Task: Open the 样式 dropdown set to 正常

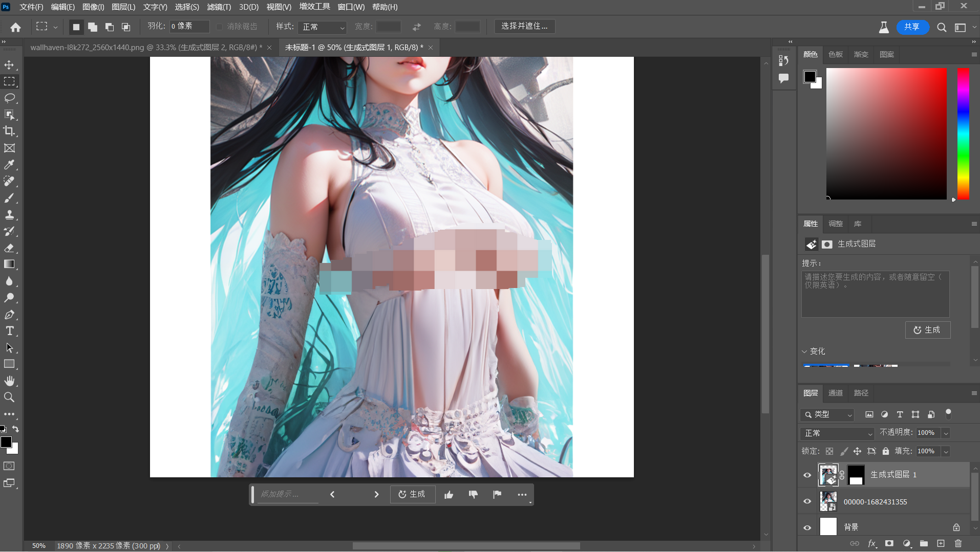Action: (x=323, y=27)
